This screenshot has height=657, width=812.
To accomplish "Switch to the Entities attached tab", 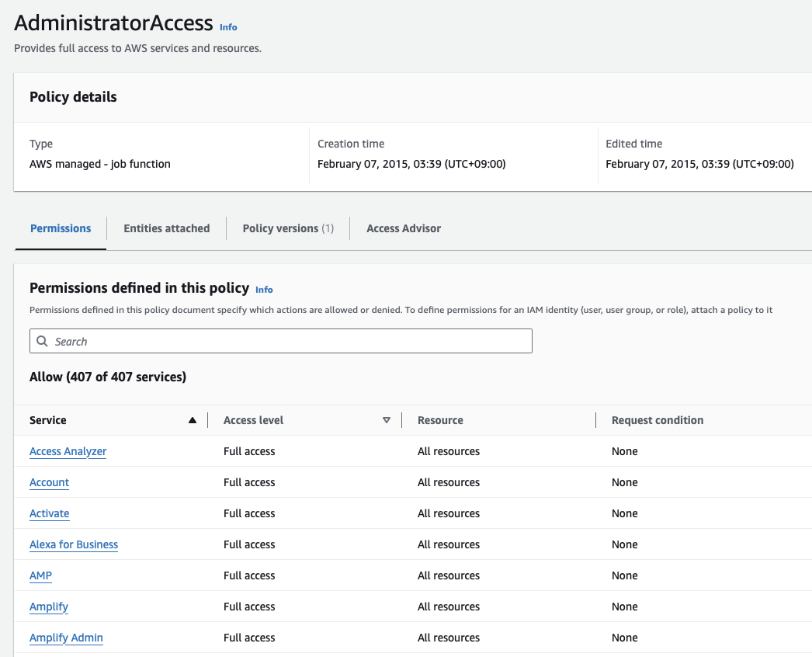I will point(167,228).
